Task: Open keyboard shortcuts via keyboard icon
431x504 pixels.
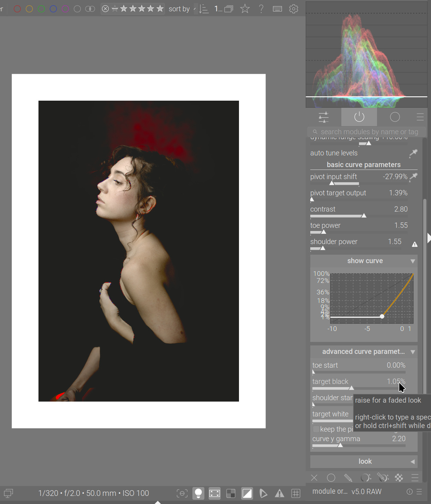Action: pos(277,9)
